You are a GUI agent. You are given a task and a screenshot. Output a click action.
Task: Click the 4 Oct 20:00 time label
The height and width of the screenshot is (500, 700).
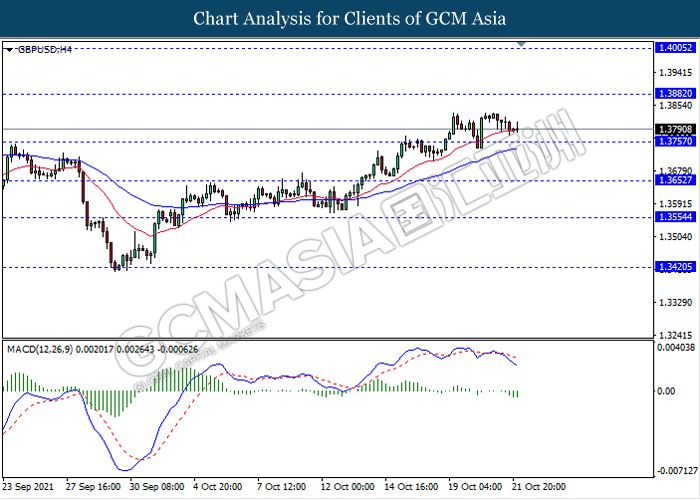(217, 487)
